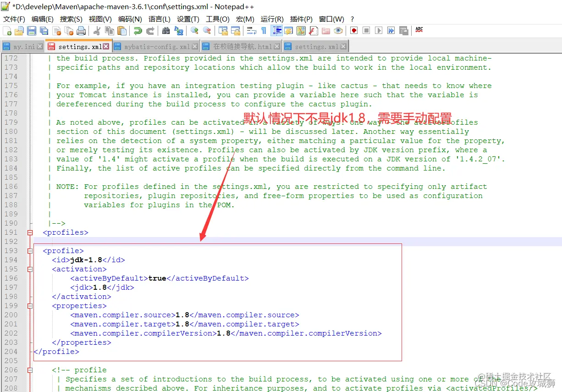Click the Replace toolbar icon
Viewport: 562px width, 392px height.
178,31
